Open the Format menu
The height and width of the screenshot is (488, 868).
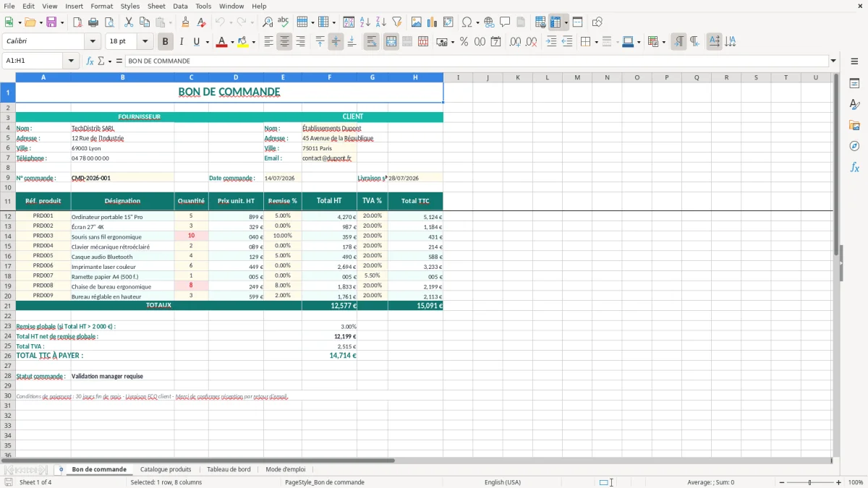(x=101, y=6)
